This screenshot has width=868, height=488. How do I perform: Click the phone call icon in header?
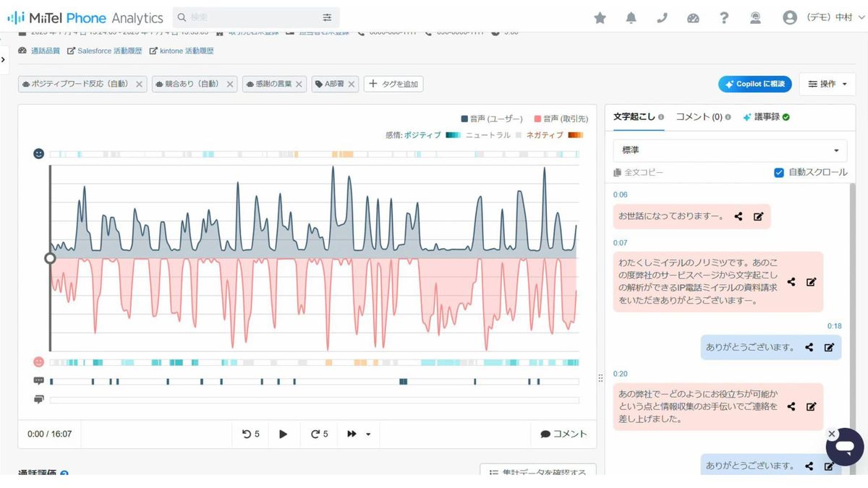(662, 18)
